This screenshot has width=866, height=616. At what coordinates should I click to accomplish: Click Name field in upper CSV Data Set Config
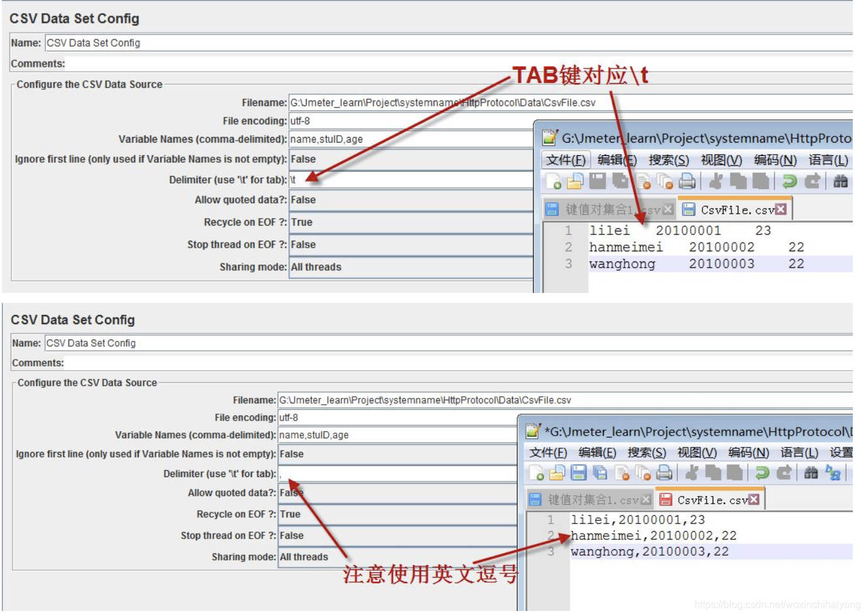pyautogui.click(x=449, y=43)
